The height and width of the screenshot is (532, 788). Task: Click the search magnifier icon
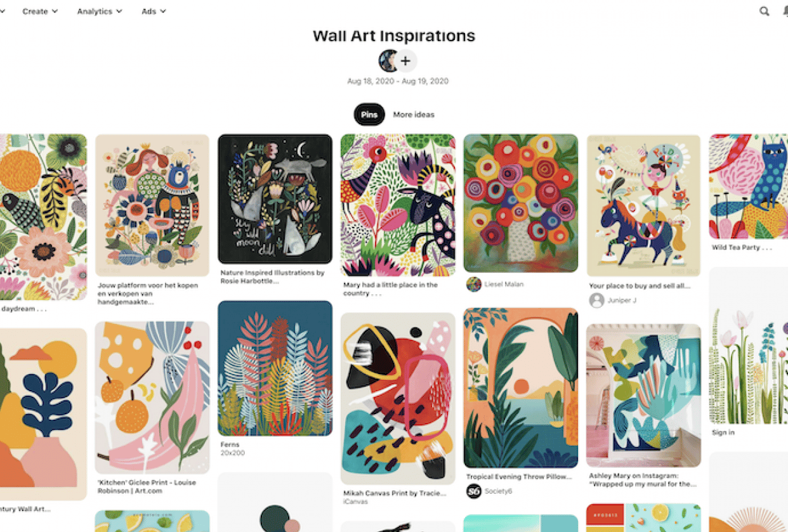pos(765,11)
